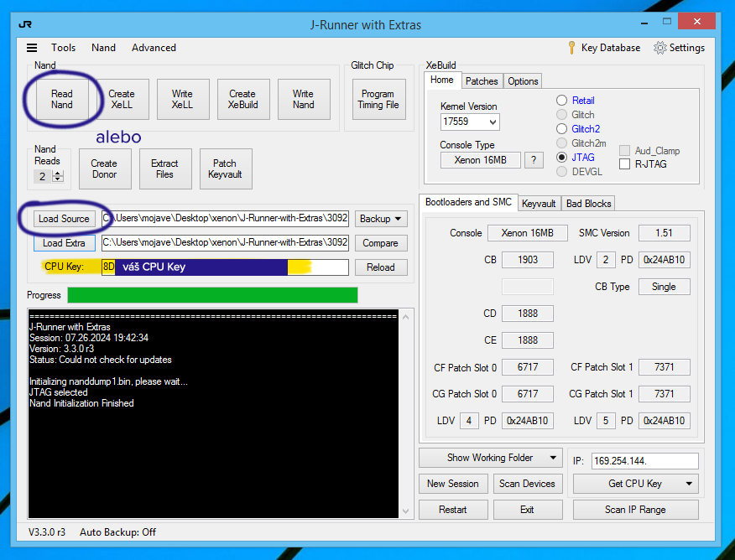Click the Scan IP Range button
This screenshot has width=735, height=560.
(635, 510)
